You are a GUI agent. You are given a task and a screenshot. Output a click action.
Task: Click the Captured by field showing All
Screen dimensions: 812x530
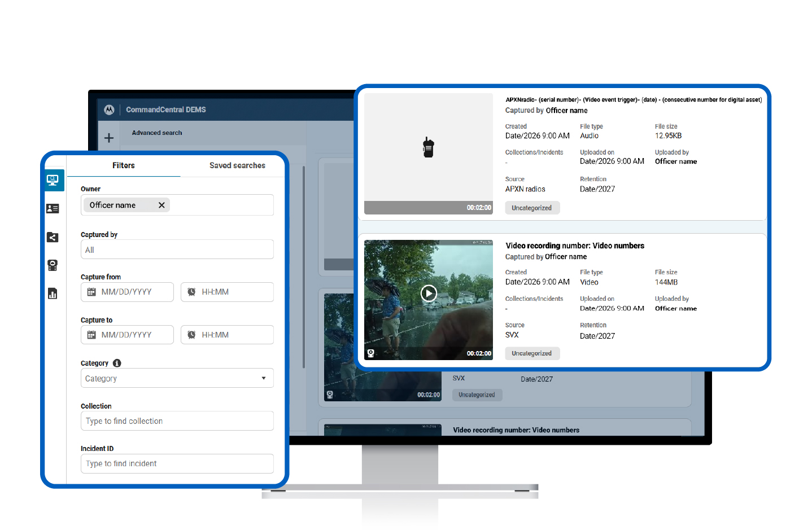177,249
